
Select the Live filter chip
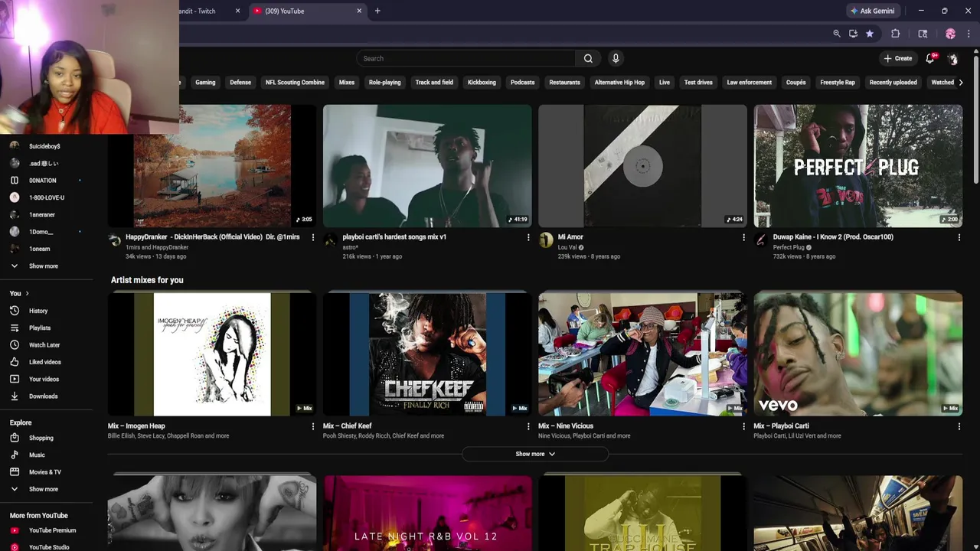click(665, 82)
